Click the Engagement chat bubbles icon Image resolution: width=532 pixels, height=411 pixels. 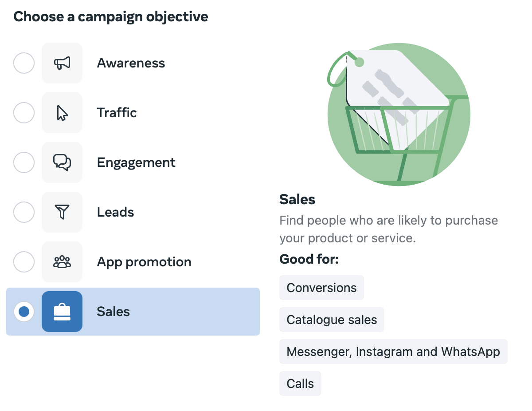tap(62, 162)
